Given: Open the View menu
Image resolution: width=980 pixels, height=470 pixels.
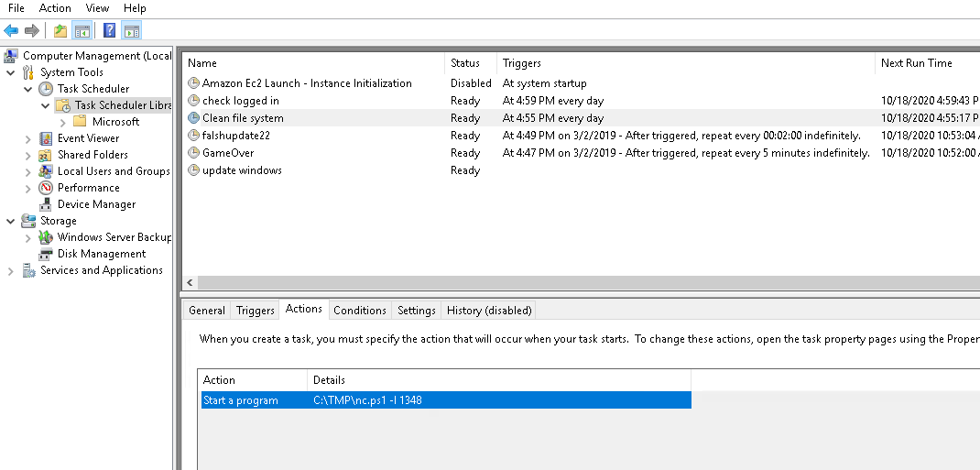Looking at the screenshot, I should click(97, 8).
